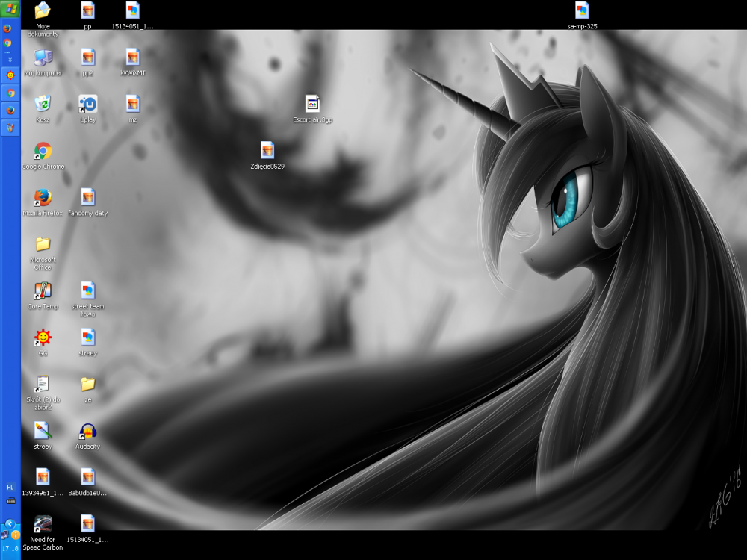
Task: Open the Kosz recycle bin
Action: pos(43,105)
